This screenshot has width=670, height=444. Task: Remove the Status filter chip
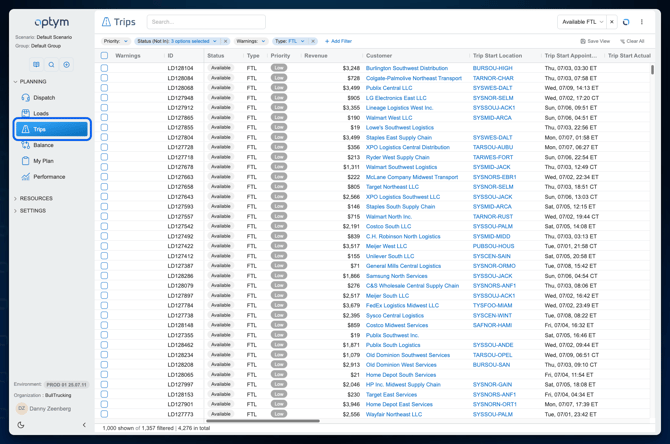(226, 41)
